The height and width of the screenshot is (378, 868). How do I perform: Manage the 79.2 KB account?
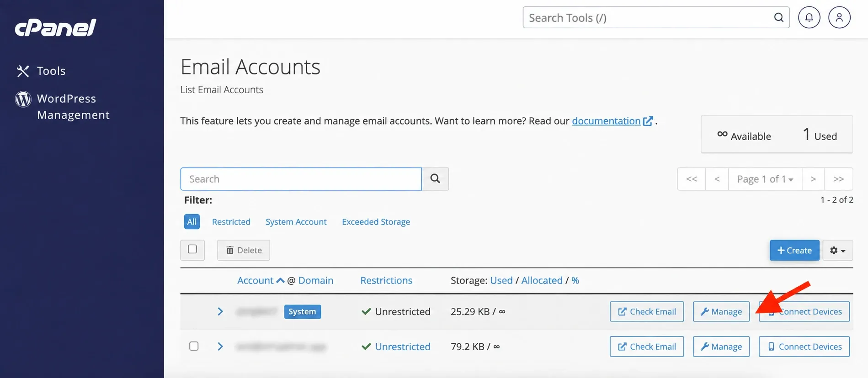tap(721, 346)
